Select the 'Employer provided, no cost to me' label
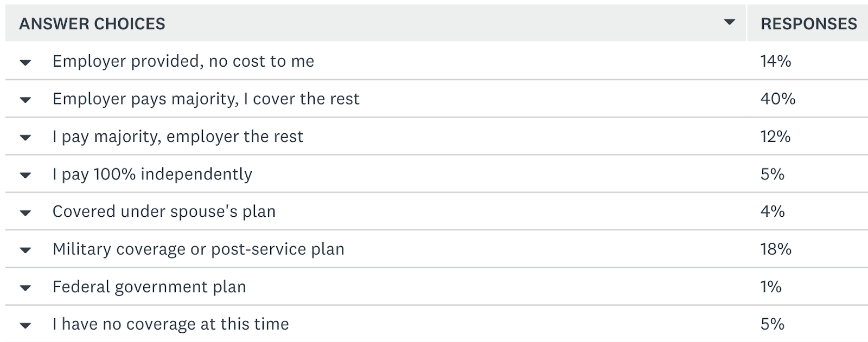Viewport: 868px width, 342px height. (x=183, y=61)
